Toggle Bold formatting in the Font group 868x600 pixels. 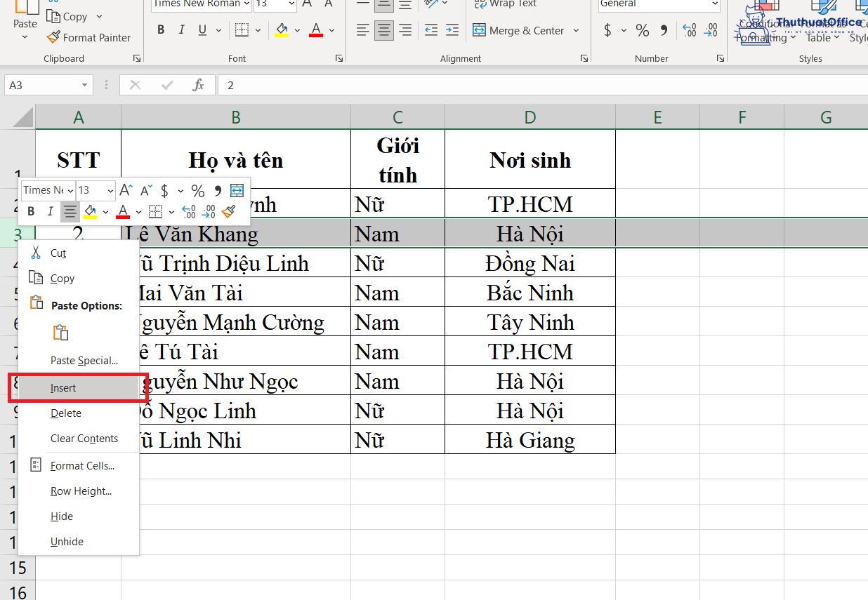pos(161,29)
